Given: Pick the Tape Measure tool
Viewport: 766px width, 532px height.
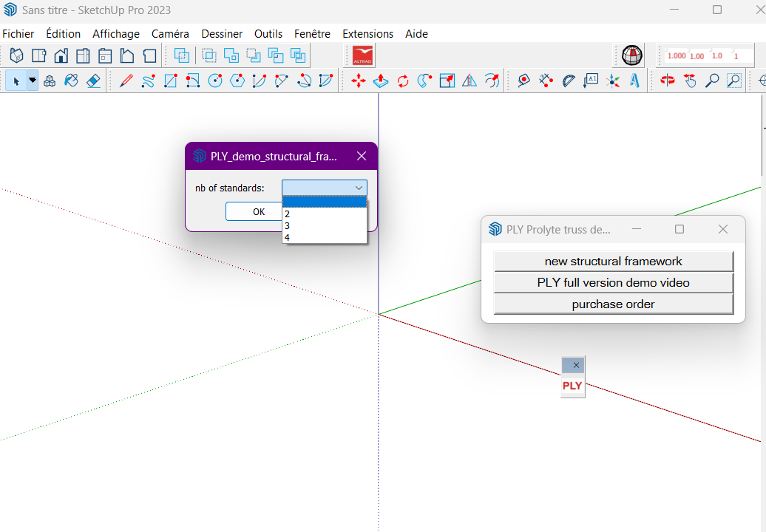Looking at the screenshot, I should (523, 81).
